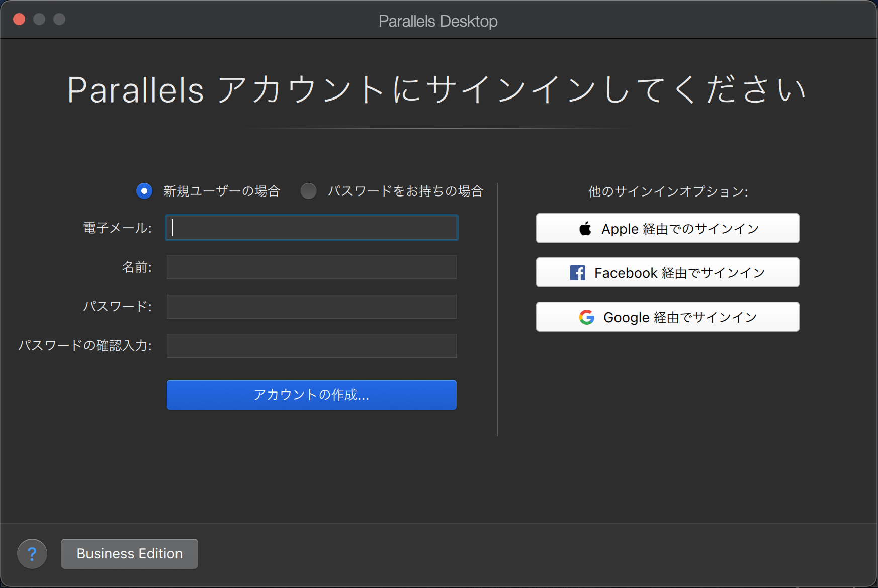The image size is (878, 588).
Task: Click the red close window button
Action: pyautogui.click(x=19, y=19)
